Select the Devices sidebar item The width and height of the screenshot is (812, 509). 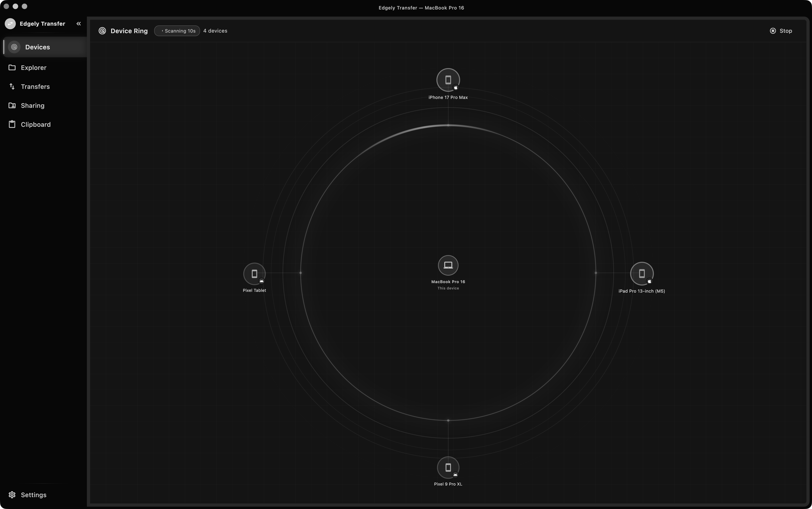[x=45, y=47]
